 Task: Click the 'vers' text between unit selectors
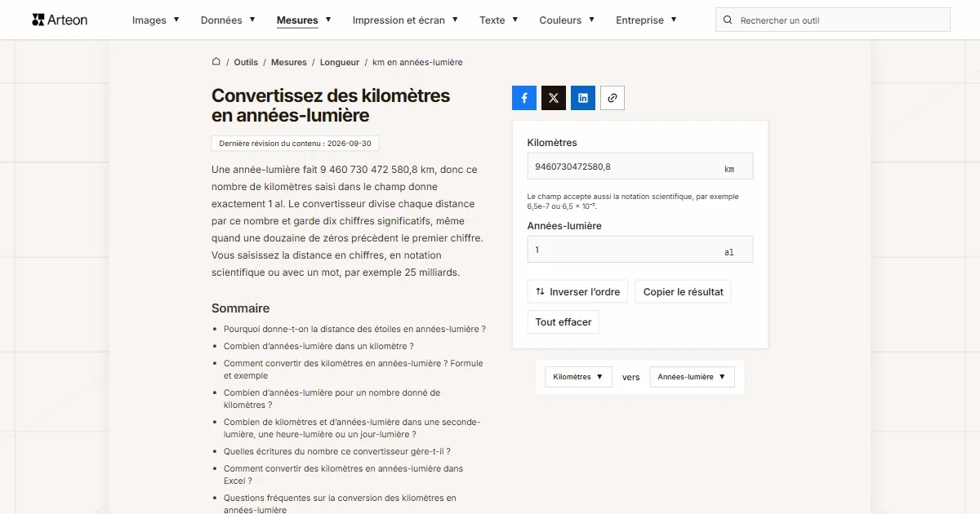pyautogui.click(x=631, y=377)
